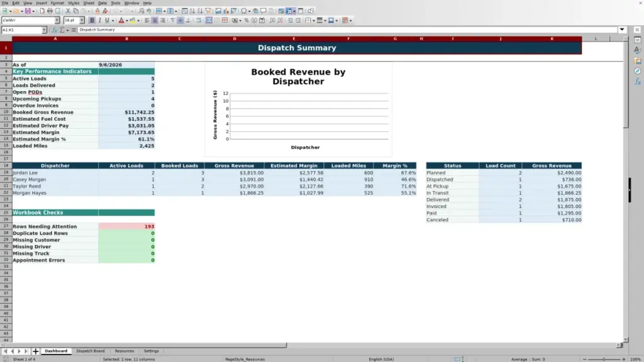Open the File menu
Viewport: 644px width, 362px height.
pos(5,3)
